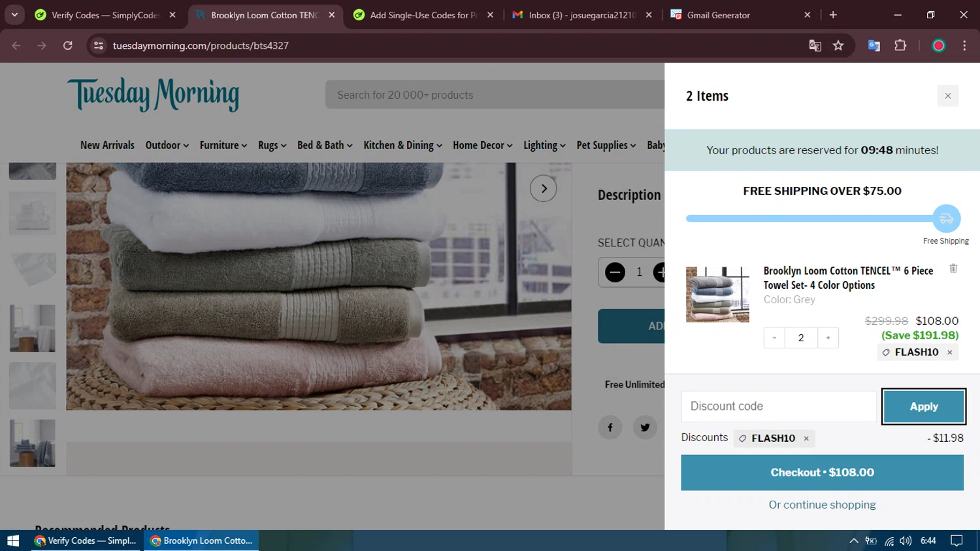Apply the discount code
This screenshot has width=980, height=551.
click(924, 407)
